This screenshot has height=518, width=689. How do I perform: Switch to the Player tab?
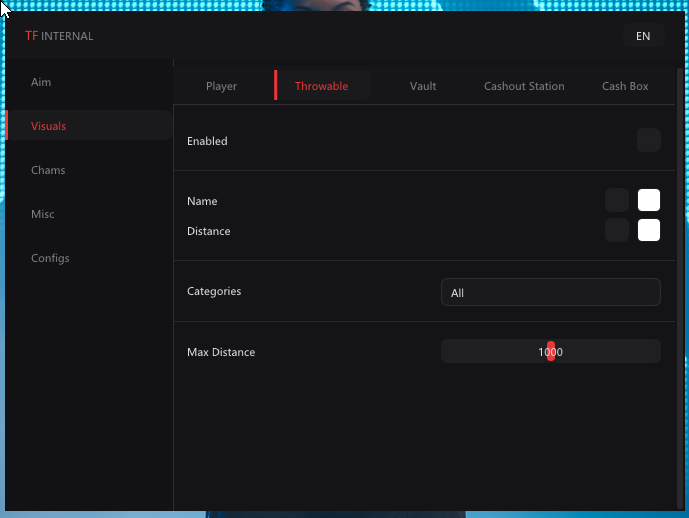click(221, 86)
